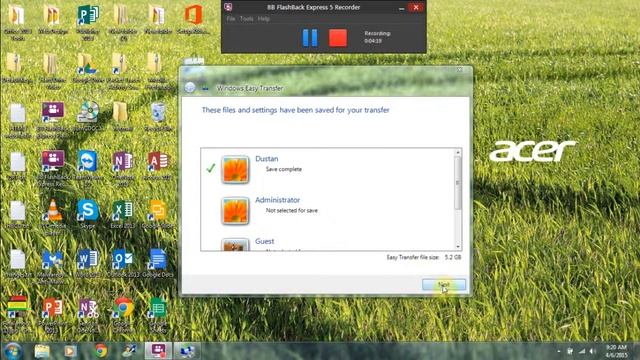Click the Easy Transfer file size 5.2 GB text

point(424,257)
